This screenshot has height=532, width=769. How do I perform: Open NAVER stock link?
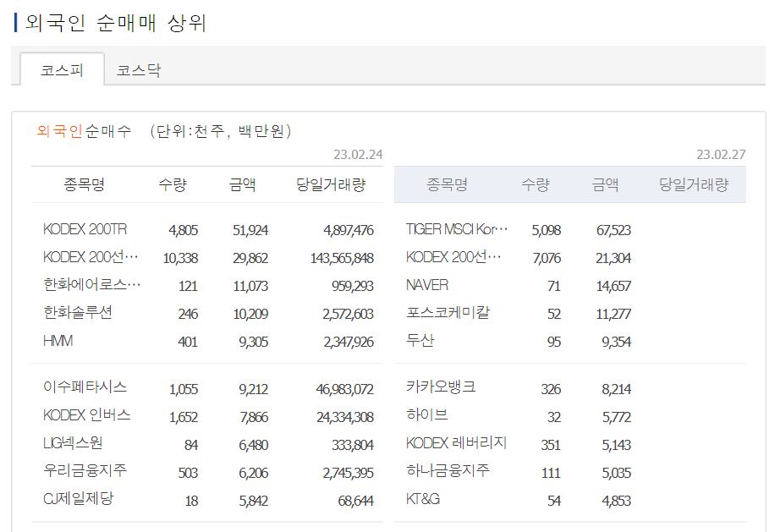tap(426, 285)
